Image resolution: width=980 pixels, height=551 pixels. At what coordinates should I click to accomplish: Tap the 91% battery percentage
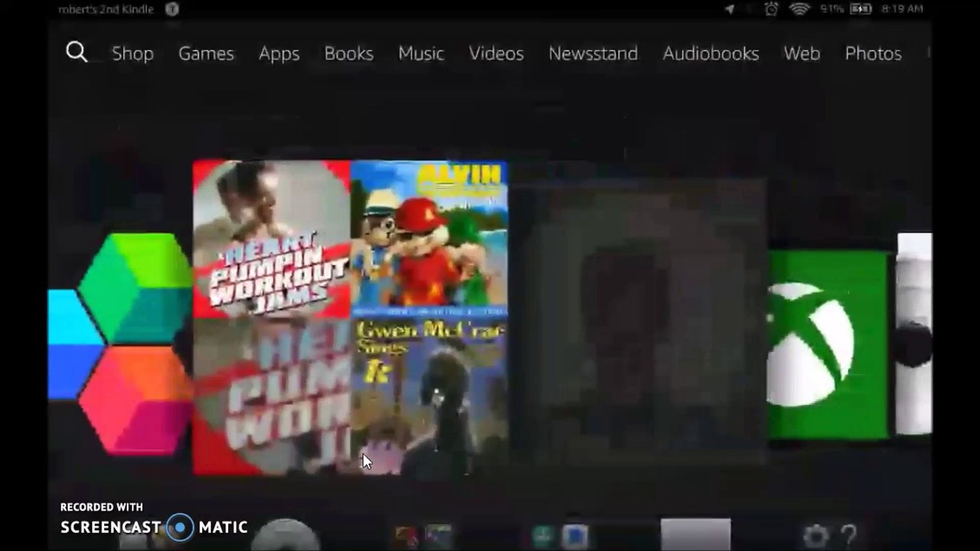(831, 9)
